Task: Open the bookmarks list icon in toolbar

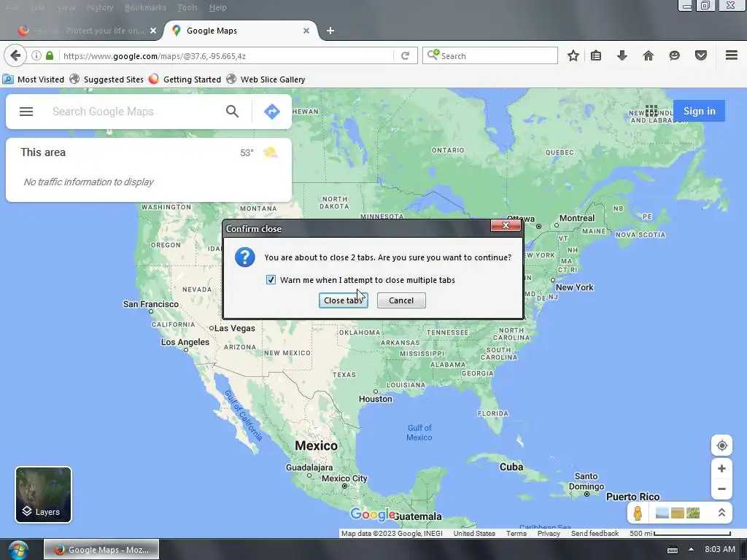Action: click(596, 55)
